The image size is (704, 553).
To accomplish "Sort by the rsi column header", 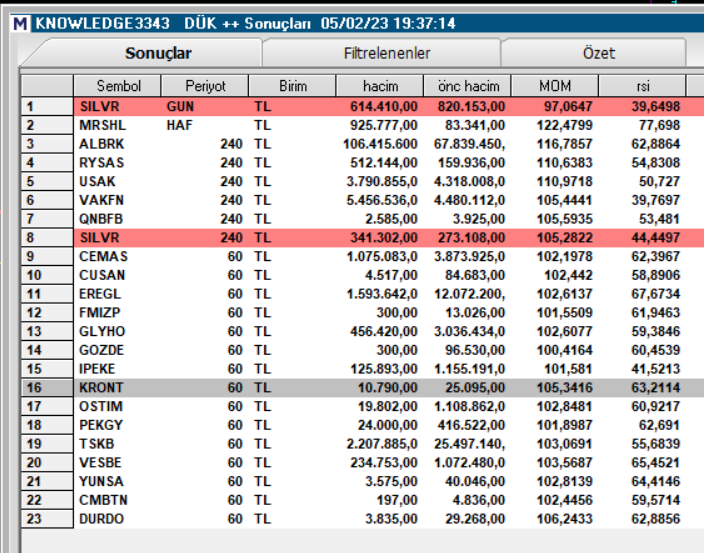I will (x=643, y=86).
